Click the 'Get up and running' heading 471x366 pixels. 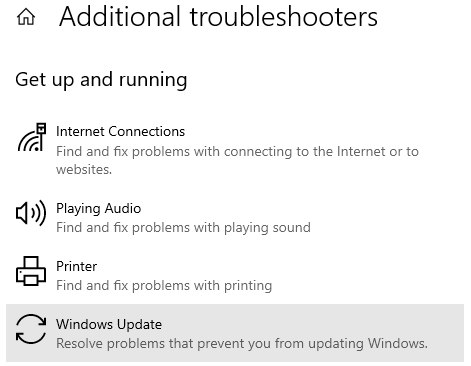click(x=101, y=80)
